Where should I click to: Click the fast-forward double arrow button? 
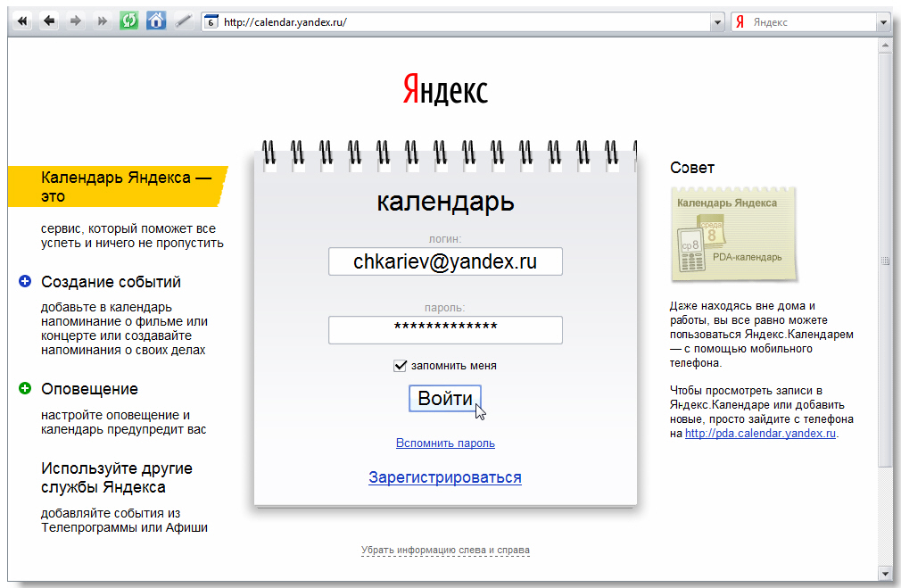[x=103, y=21]
